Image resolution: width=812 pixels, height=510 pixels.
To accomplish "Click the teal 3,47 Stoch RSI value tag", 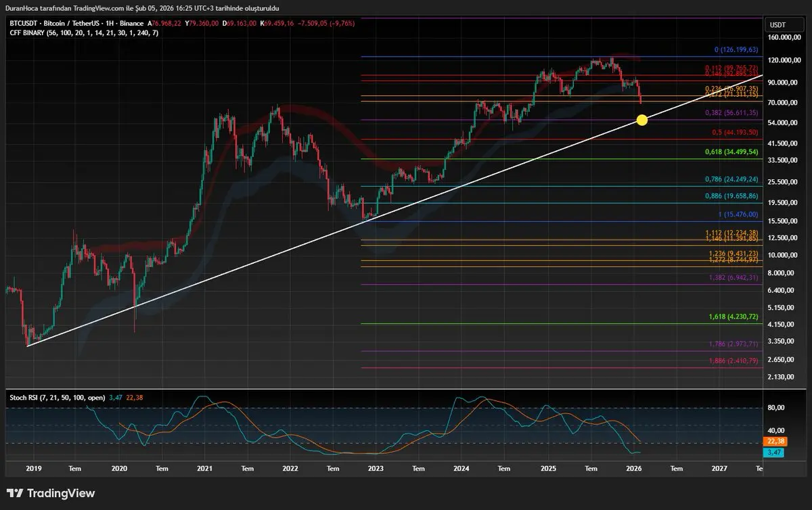I will 774,452.
